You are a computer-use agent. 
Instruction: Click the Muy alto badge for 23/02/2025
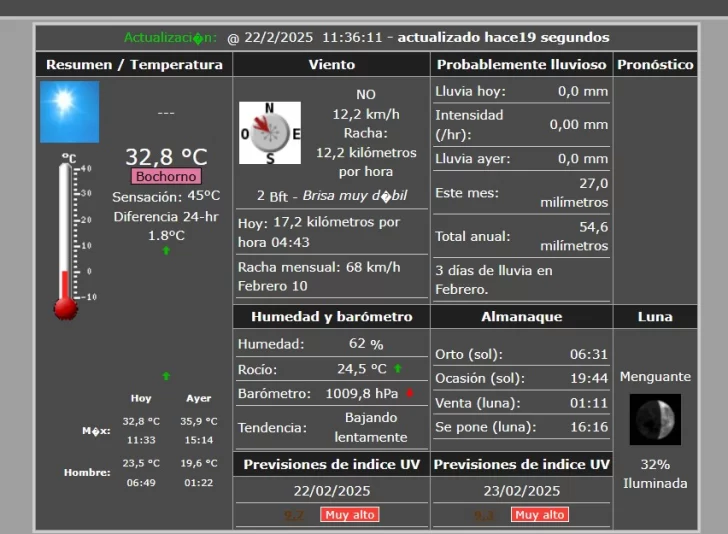pyautogui.click(x=540, y=515)
